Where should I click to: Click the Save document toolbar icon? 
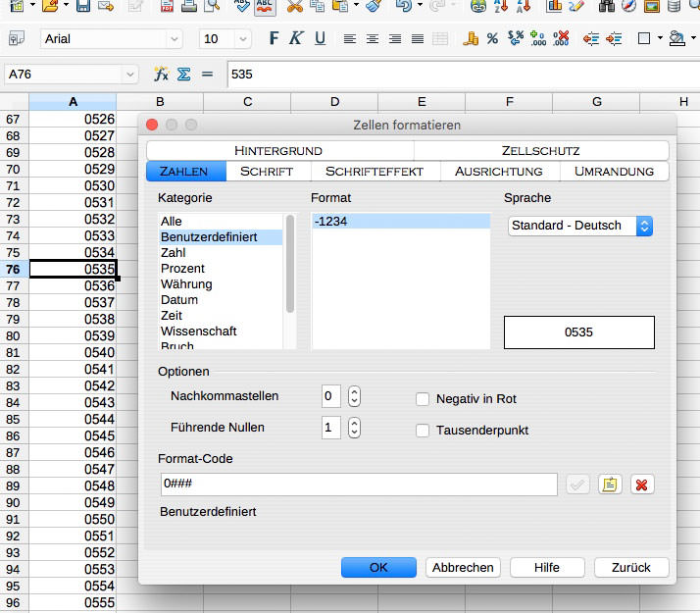(x=83, y=5)
